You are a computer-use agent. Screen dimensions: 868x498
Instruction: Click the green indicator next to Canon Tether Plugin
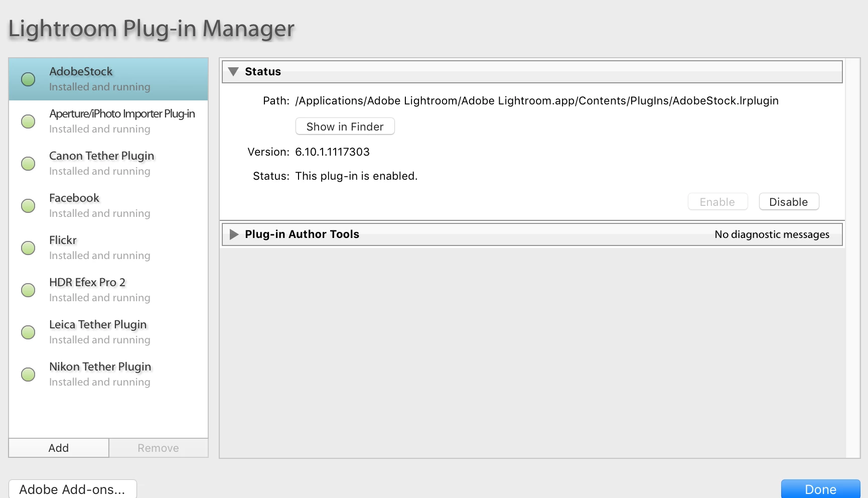[x=28, y=164]
